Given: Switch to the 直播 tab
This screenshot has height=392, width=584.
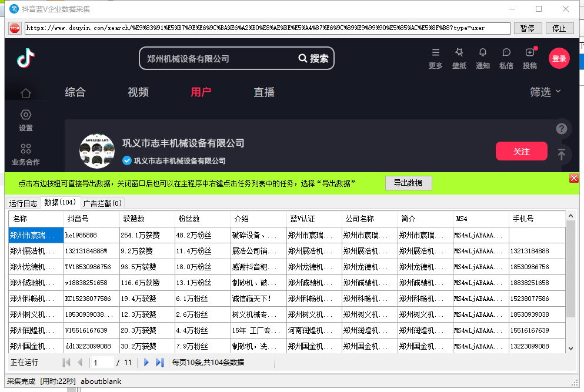Looking at the screenshot, I should [264, 92].
